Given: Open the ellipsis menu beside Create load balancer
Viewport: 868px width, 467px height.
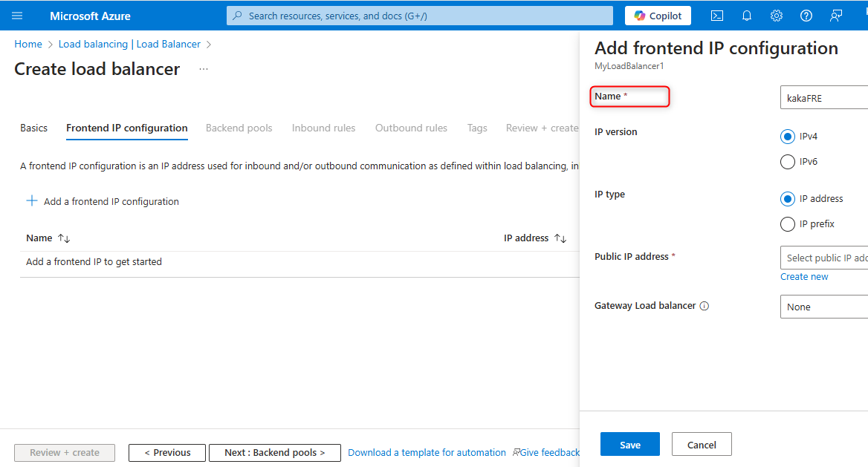Looking at the screenshot, I should pos(204,69).
